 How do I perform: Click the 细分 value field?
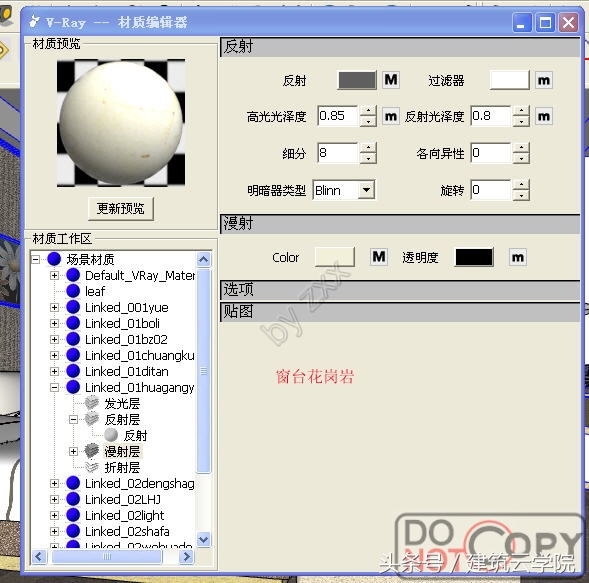[x=338, y=153]
